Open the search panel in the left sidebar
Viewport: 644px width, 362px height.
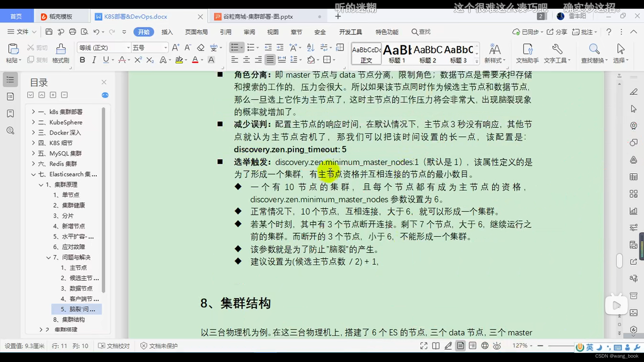point(10,131)
